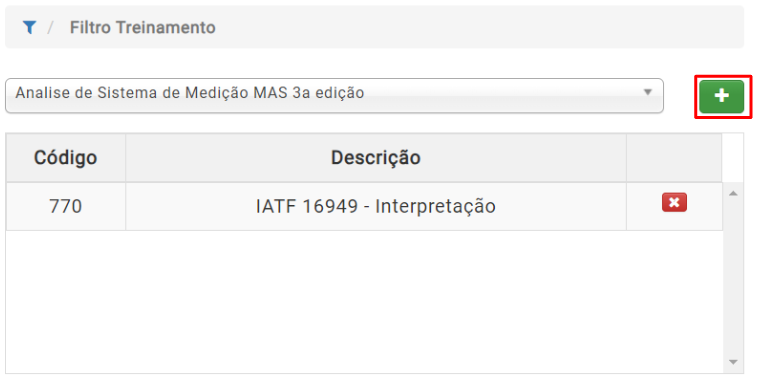Select the IATF 16949 - Interpretação cell
This screenshot has height=375, width=757.
pos(376,207)
